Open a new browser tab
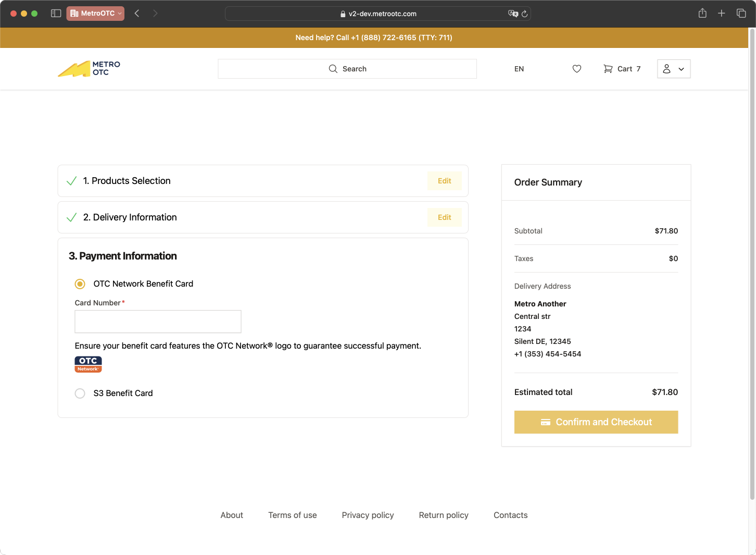This screenshot has height=555, width=756. coord(722,14)
